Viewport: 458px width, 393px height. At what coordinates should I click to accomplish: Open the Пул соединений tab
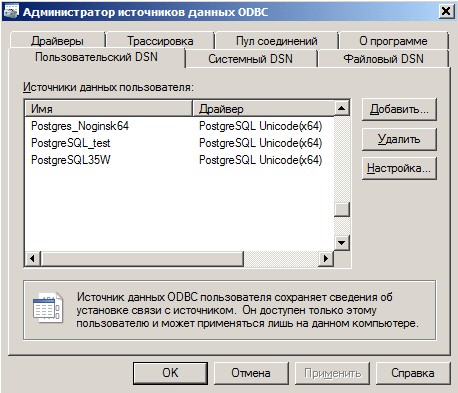[276, 41]
